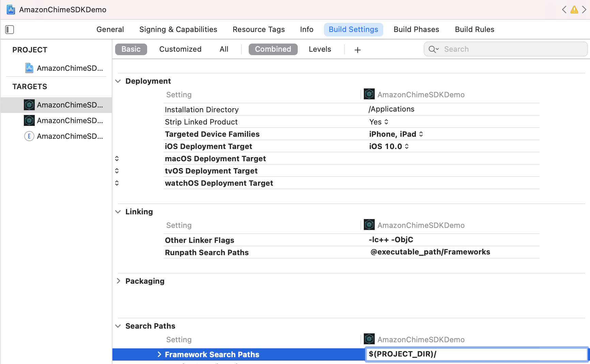590x364 pixels.
Task: Select the Build Settings tab
Action: click(353, 30)
